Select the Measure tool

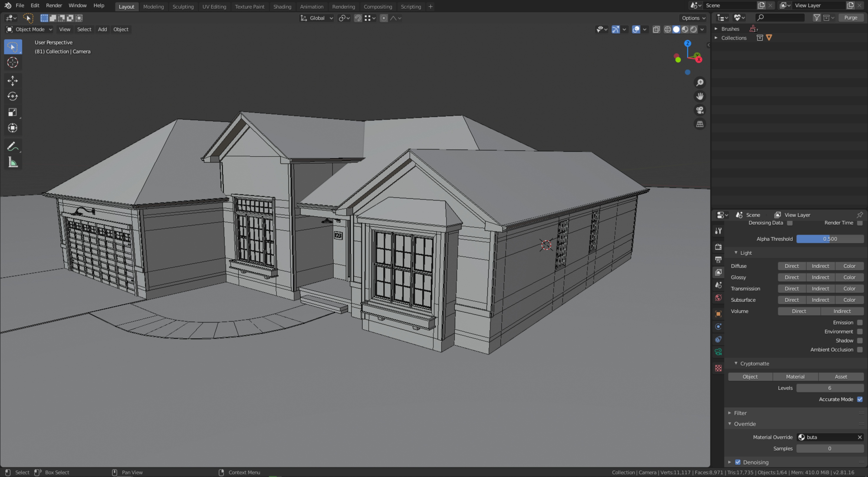[x=13, y=162]
